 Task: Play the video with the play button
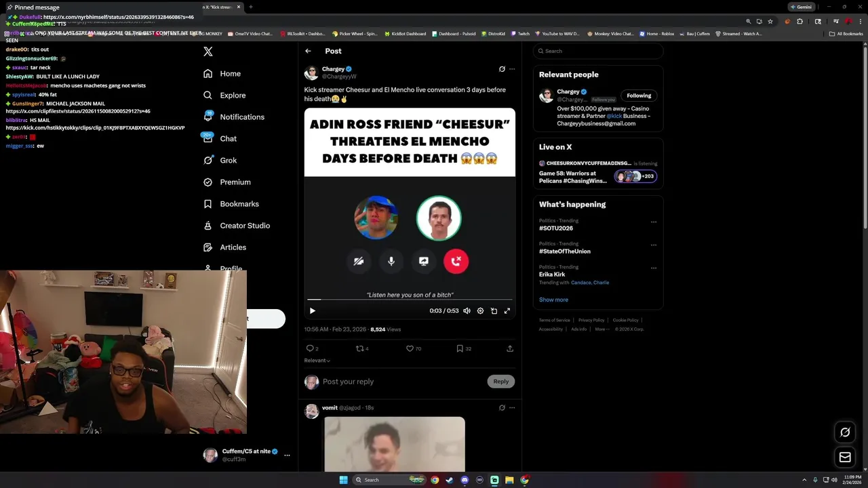pos(313,311)
